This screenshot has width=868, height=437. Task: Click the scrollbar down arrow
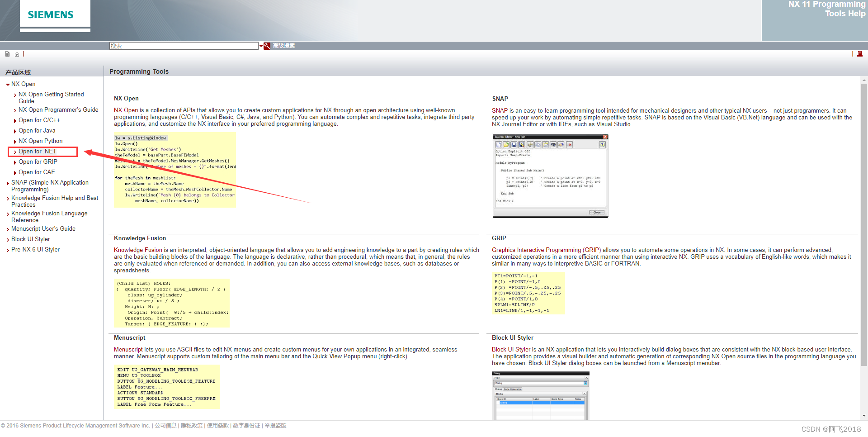tap(864, 416)
